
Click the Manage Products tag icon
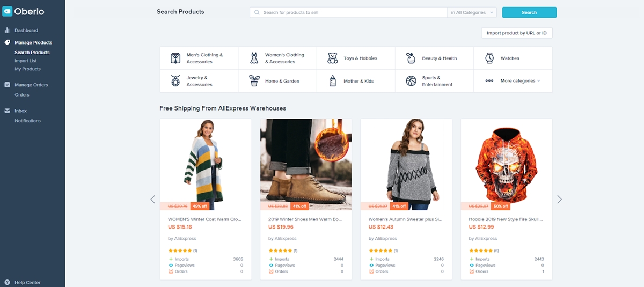click(x=8, y=42)
